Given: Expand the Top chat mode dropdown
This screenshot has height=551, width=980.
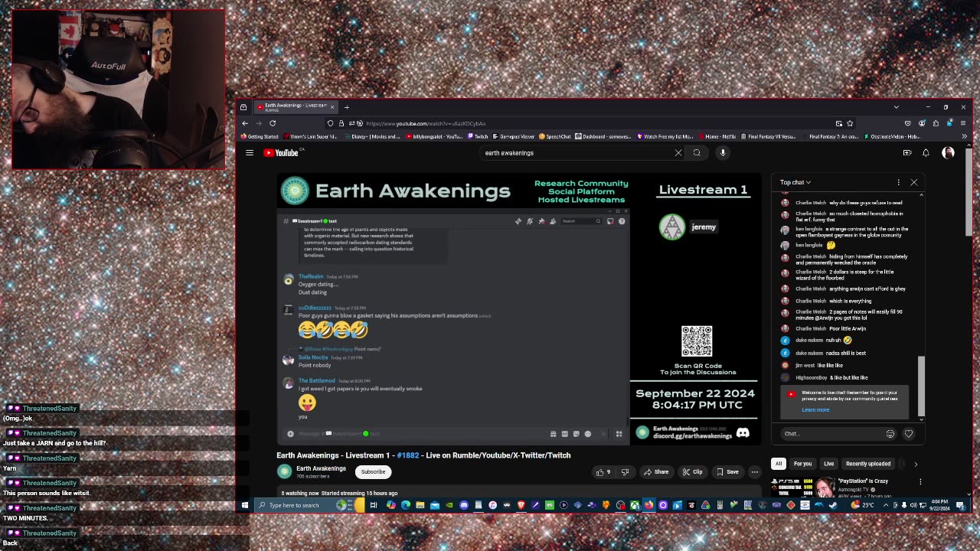Looking at the screenshot, I should click(x=795, y=182).
